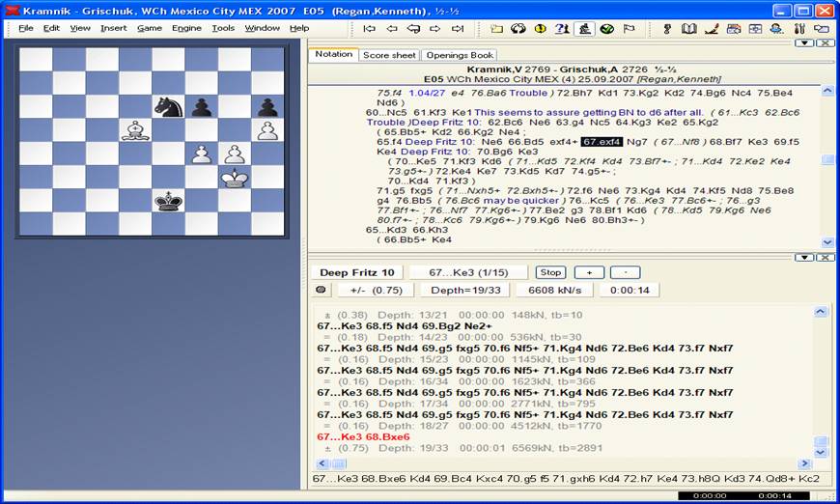The height and width of the screenshot is (504, 840).
Task: Toggle the engine status light button
Action: (321, 290)
